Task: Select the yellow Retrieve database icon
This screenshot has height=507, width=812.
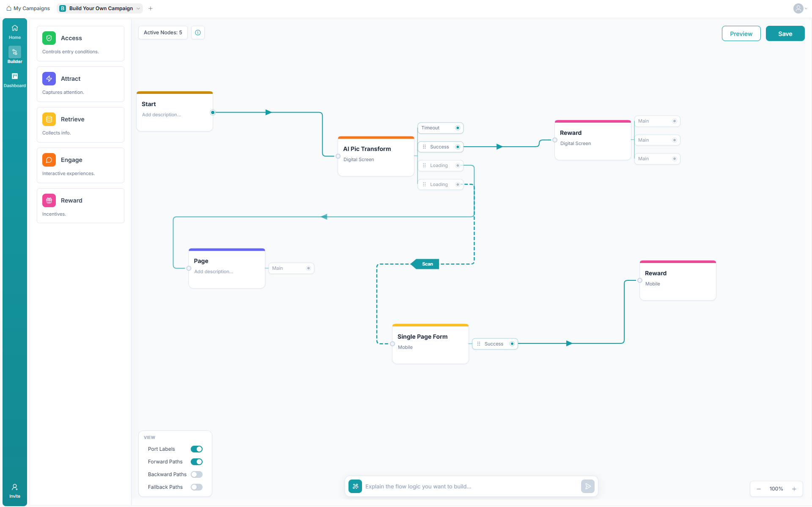Action: [49, 119]
